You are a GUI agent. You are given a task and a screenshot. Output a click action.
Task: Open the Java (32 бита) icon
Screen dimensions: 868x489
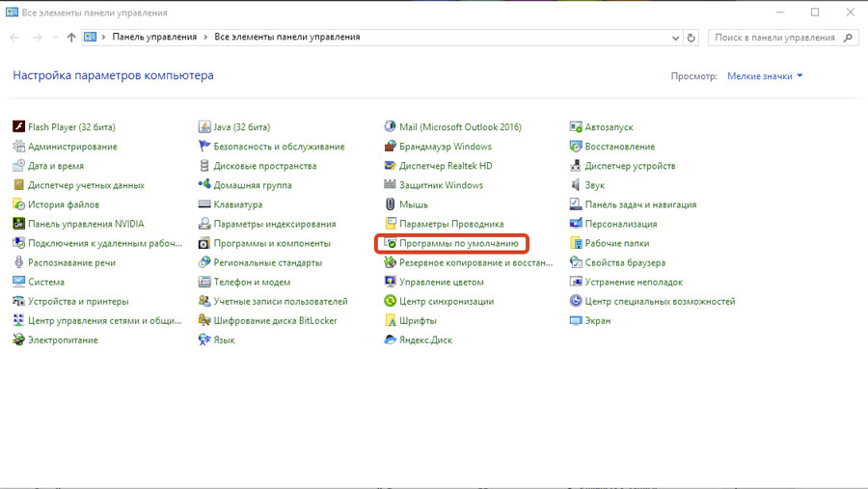204,126
